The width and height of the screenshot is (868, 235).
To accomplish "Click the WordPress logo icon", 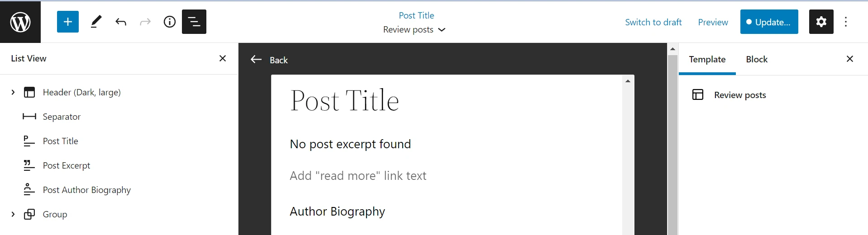I will 20,22.
